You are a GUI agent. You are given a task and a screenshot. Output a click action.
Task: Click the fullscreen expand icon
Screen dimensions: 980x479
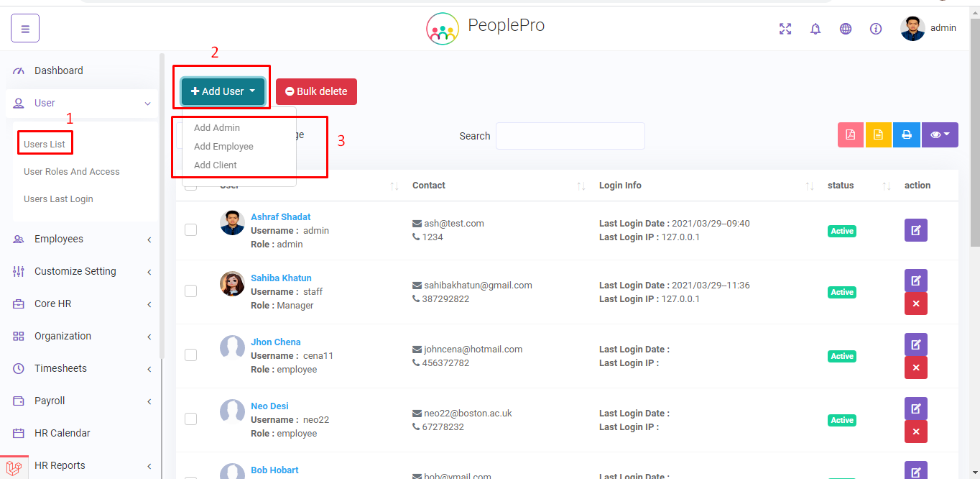coord(785,29)
